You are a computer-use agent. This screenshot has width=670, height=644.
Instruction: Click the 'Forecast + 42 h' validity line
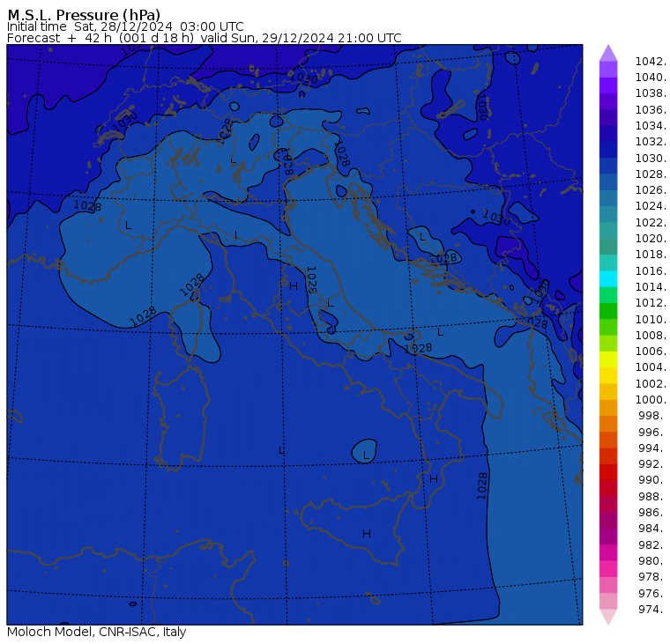coord(205,38)
